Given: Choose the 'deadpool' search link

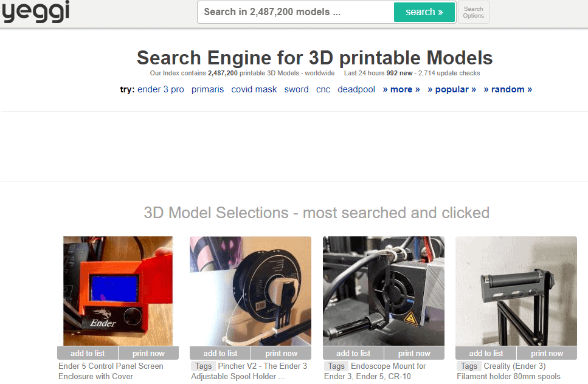Looking at the screenshot, I should [356, 89].
